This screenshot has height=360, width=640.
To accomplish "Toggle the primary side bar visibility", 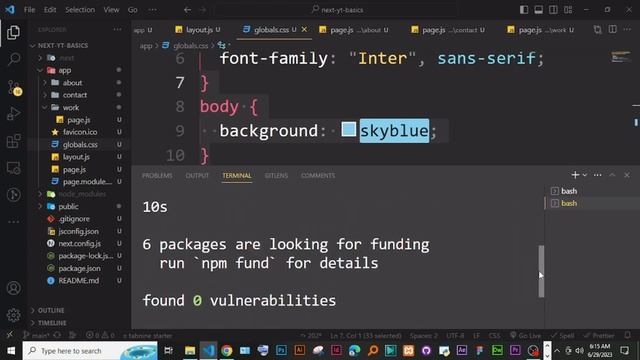I will click(524, 10).
